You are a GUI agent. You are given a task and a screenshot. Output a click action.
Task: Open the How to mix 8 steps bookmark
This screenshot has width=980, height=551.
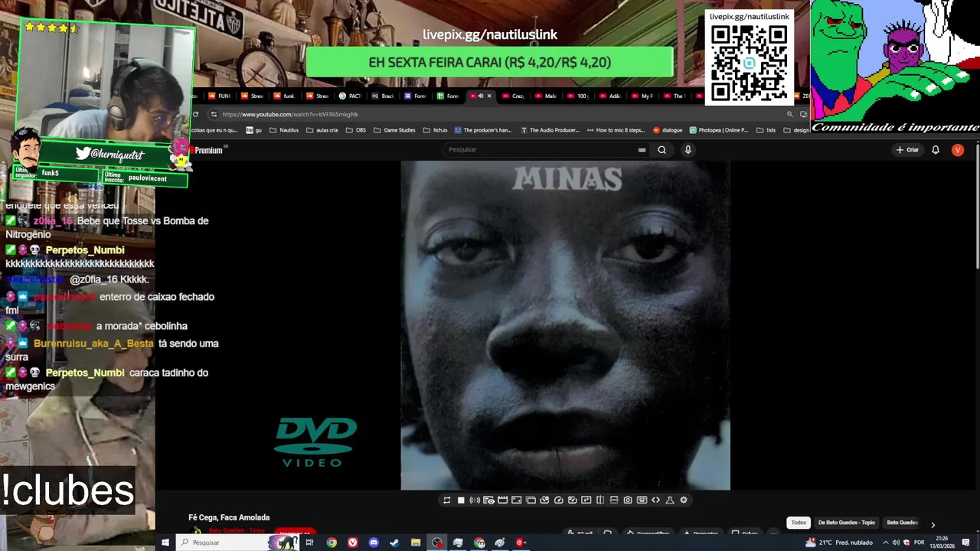tap(616, 130)
